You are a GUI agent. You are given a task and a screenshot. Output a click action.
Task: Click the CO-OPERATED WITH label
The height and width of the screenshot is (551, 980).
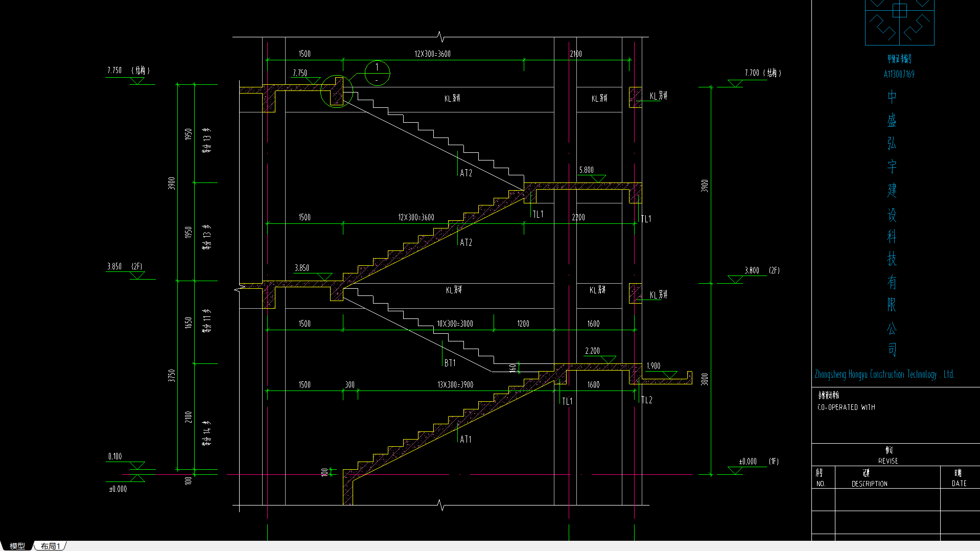coord(846,407)
